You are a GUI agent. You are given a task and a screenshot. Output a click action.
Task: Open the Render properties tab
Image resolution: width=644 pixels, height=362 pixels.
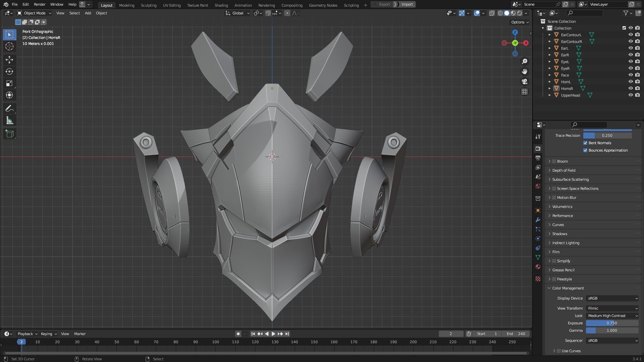[x=538, y=148]
